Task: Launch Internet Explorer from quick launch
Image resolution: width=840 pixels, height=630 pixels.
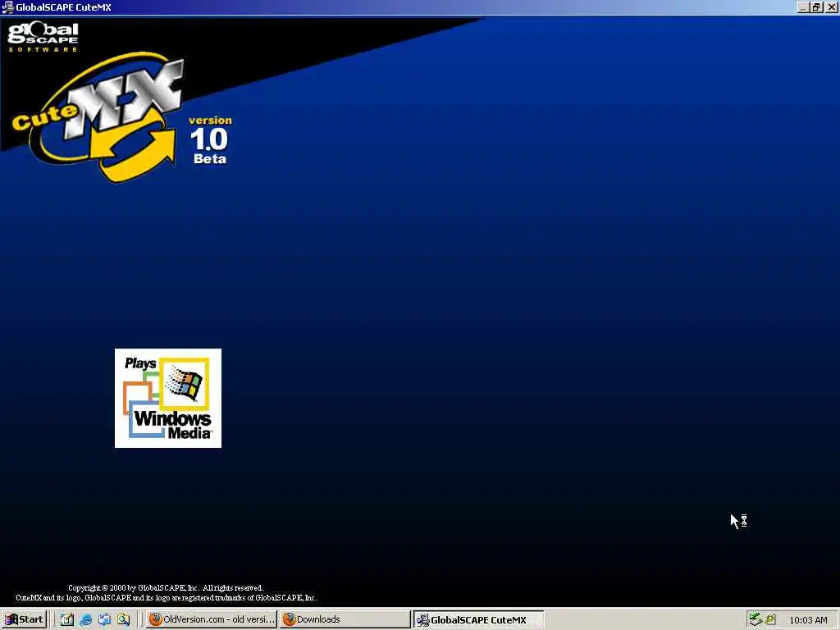Action: click(85, 620)
